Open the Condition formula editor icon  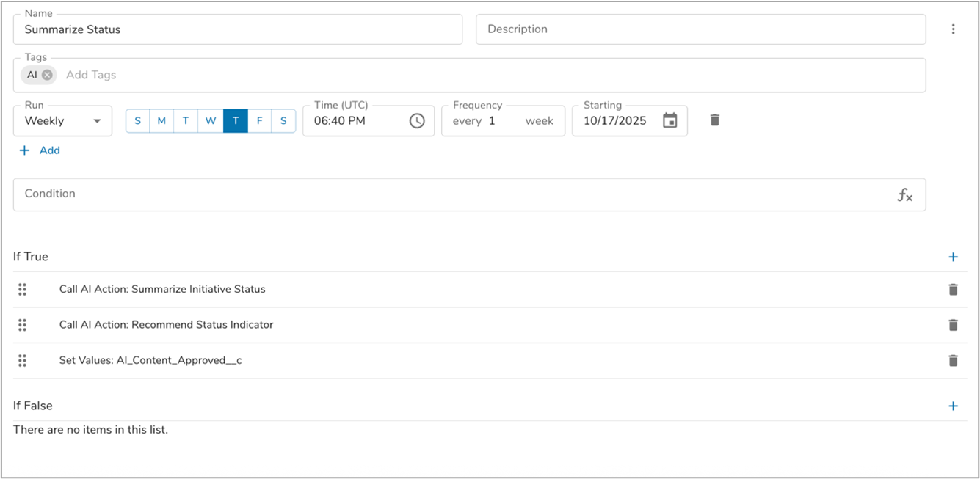coord(904,194)
